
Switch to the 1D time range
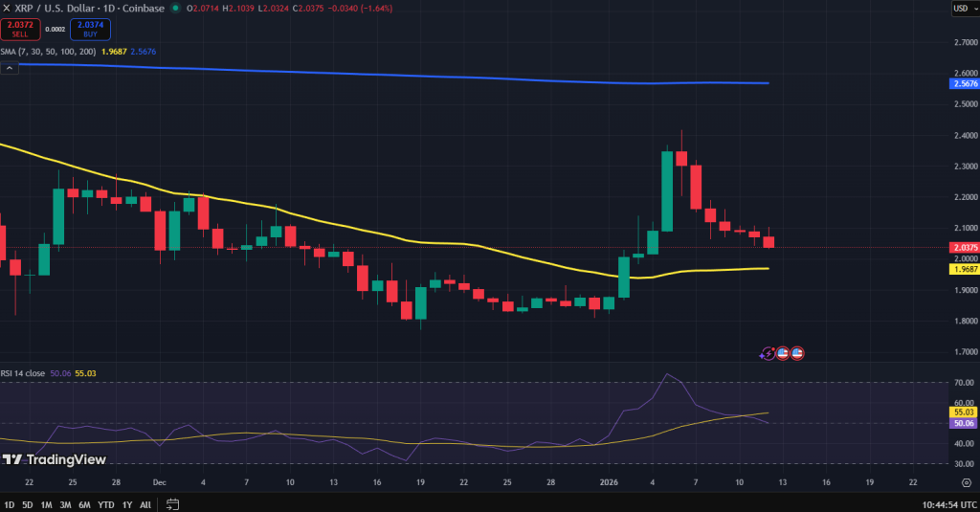pyautogui.click(x=10, y=504)
